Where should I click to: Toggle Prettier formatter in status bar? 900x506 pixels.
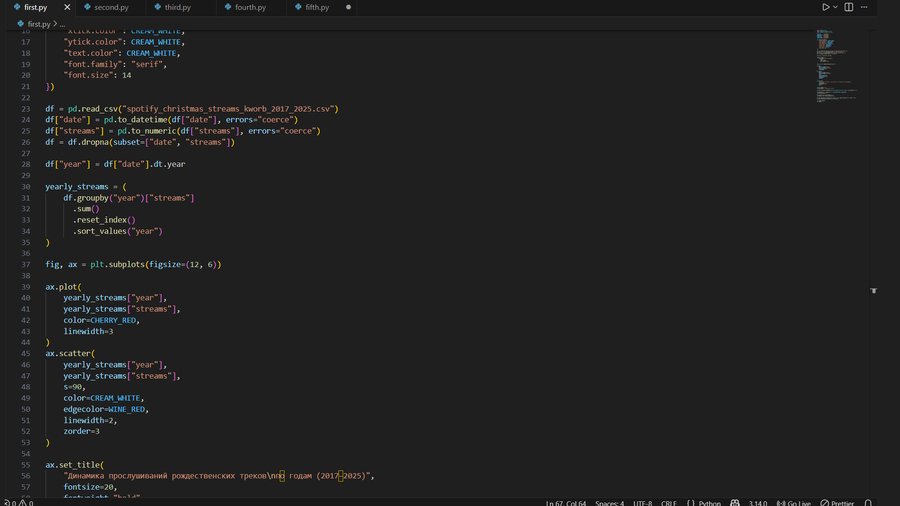coord(837,503)
